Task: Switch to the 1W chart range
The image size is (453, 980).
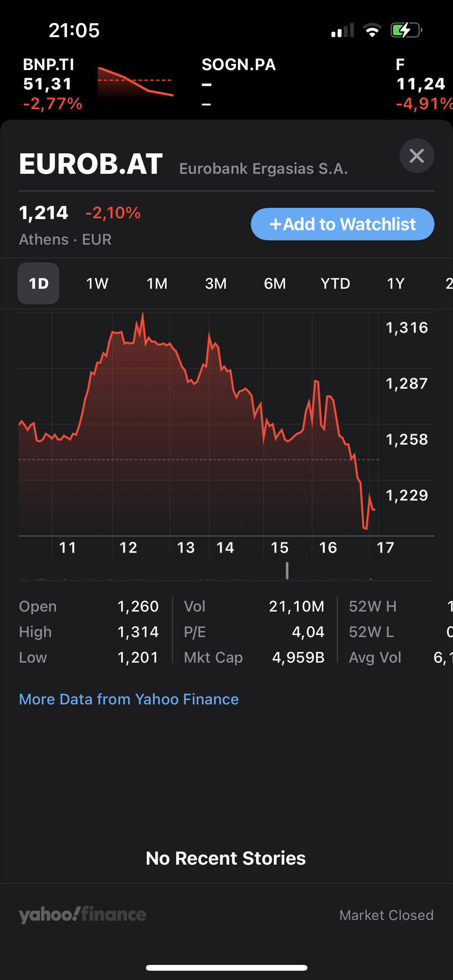Action: [97, 283]
